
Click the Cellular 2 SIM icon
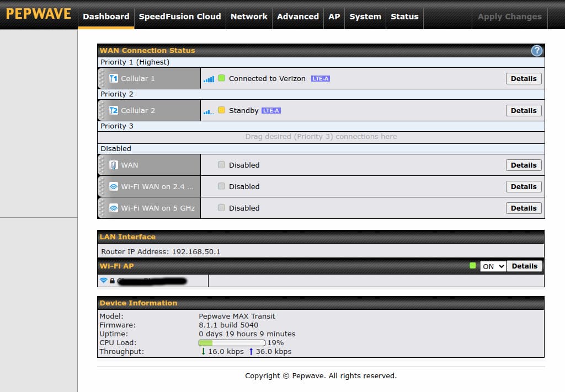coord(114,111)
